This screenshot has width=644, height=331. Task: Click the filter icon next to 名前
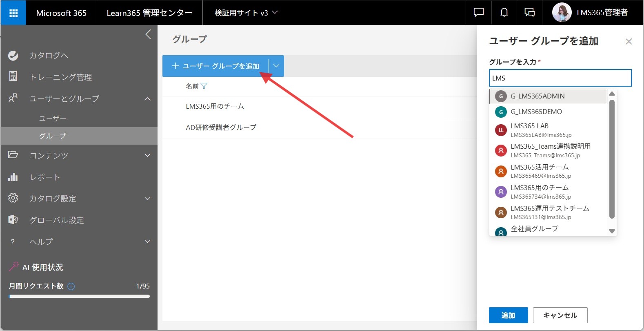tap(204, 86)
